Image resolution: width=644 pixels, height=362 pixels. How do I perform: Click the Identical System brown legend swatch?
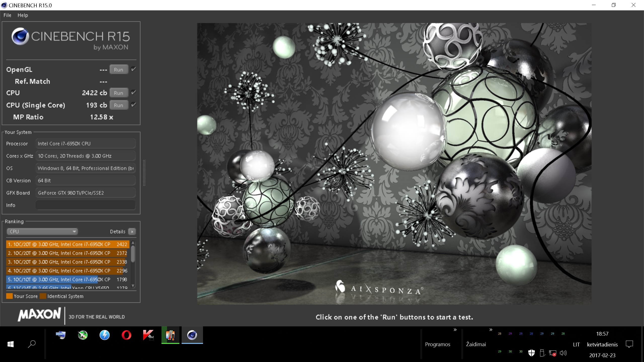tap(43, 296)
